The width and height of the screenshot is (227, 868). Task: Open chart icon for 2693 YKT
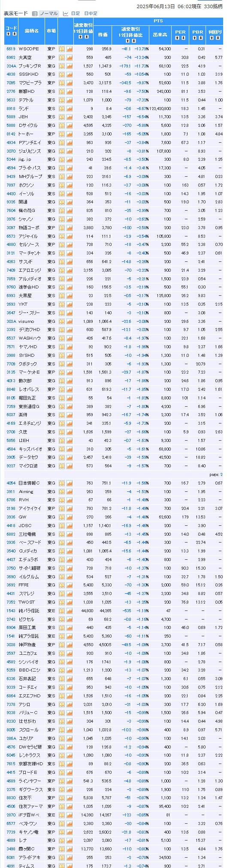click(x=69, y=304)
